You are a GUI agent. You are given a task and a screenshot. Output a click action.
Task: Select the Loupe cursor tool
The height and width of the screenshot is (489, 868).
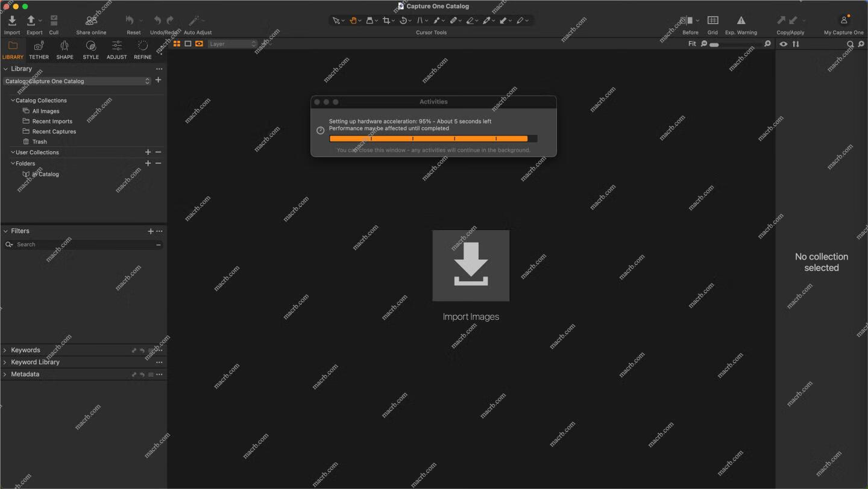coord(370,20)
